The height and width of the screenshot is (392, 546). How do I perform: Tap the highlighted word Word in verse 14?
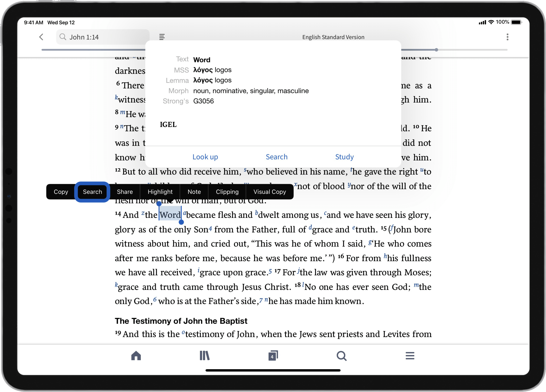click(x=170, y=215)
